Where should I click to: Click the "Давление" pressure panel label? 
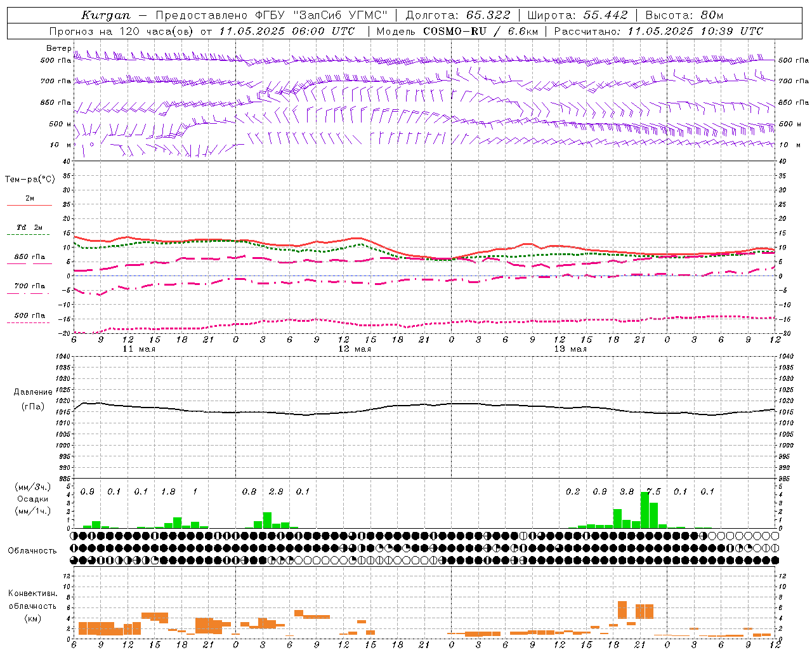click(33, 392)
